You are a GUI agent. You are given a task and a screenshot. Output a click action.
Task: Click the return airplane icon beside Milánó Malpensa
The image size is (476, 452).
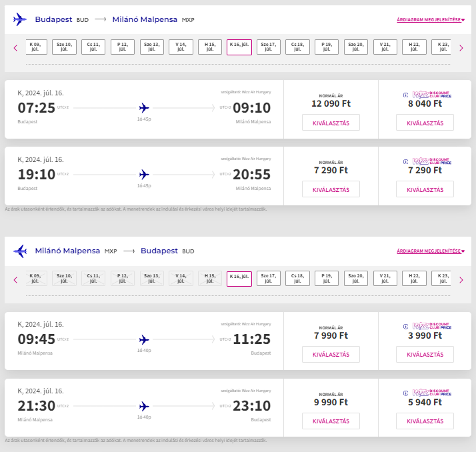(x=20, y=251)
